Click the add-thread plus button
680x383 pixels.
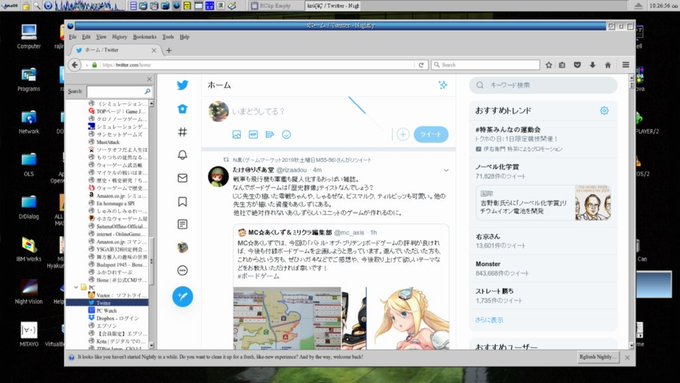coord(403,134)
